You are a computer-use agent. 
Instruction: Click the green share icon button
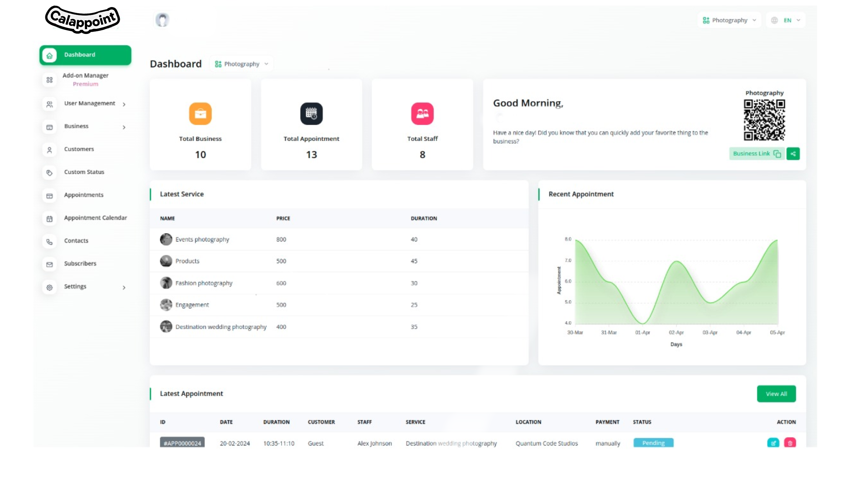[x=793, y=154]
